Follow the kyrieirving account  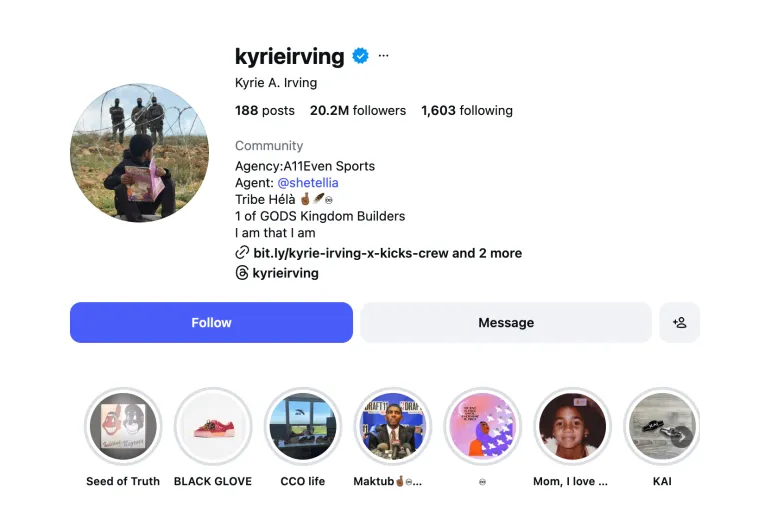[x=211, y=323]
